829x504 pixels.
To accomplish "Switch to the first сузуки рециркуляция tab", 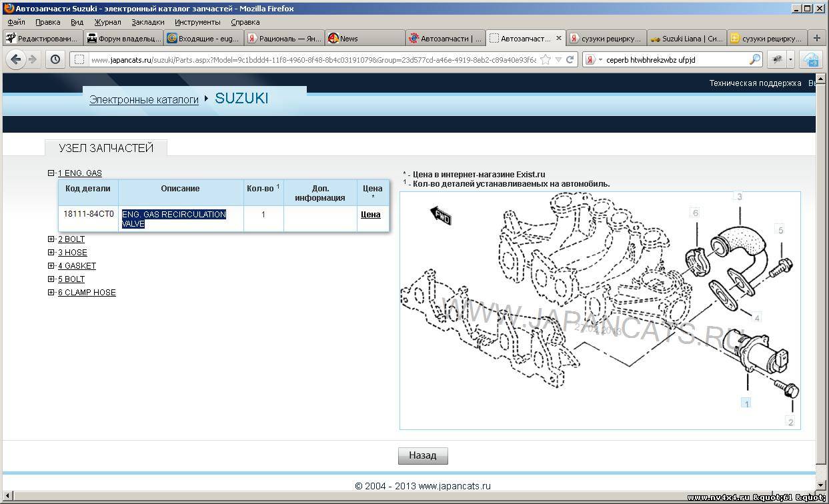I will (x=606, y=38).
